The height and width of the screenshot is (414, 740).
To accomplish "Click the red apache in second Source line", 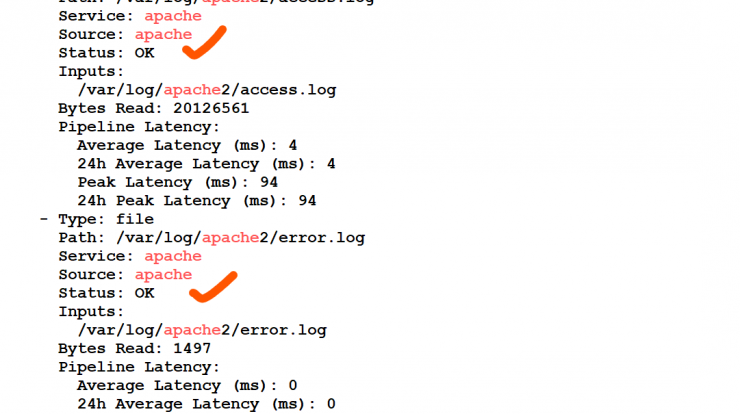I will [x=163, y=275].
